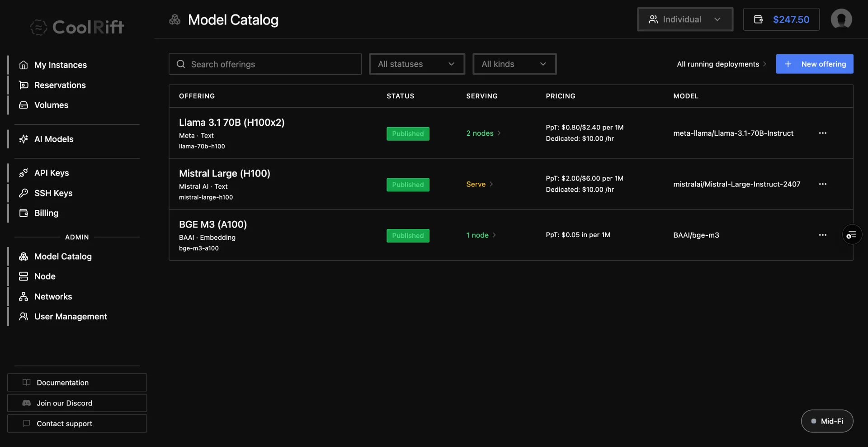This screenshot has height=447, width=868.
Task: Open the user avatar profile menu
Action: point(841,19)
